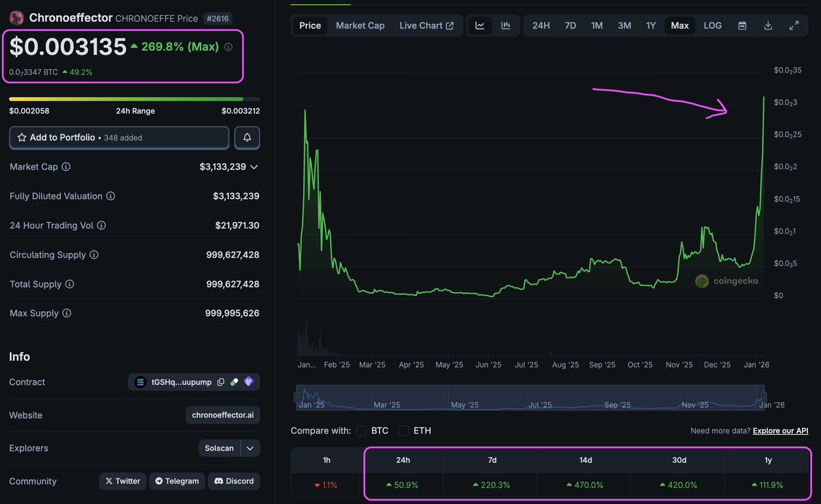
Task: Select the candlestick chart view icon
Action: pos(506,25)
